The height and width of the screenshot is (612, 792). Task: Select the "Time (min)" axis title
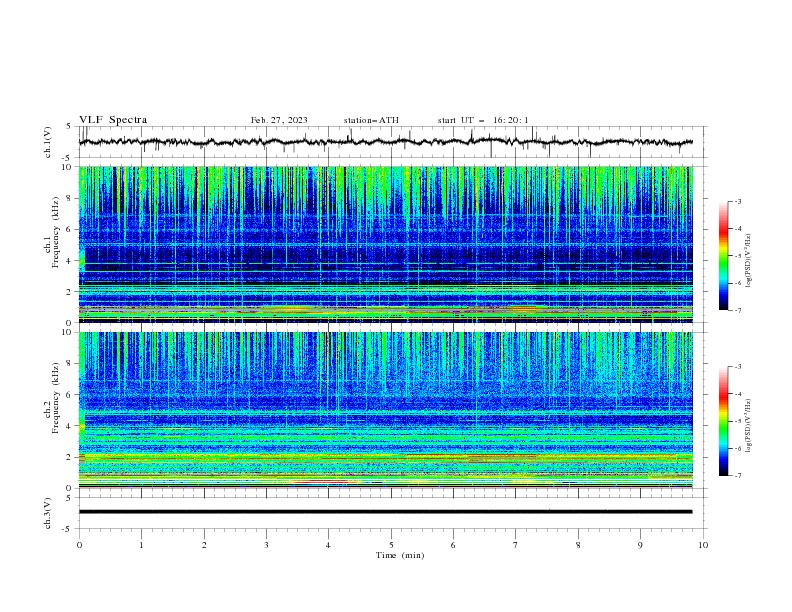[x=400, y=555]
